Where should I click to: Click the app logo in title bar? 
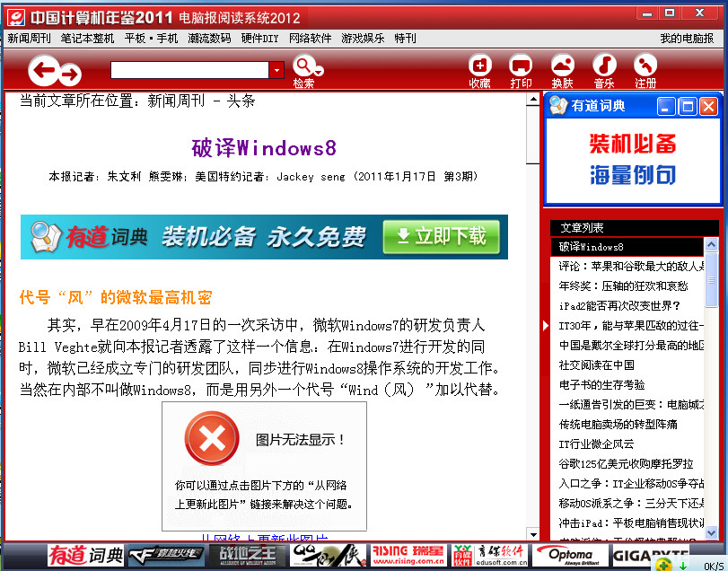tap(16, 18)
